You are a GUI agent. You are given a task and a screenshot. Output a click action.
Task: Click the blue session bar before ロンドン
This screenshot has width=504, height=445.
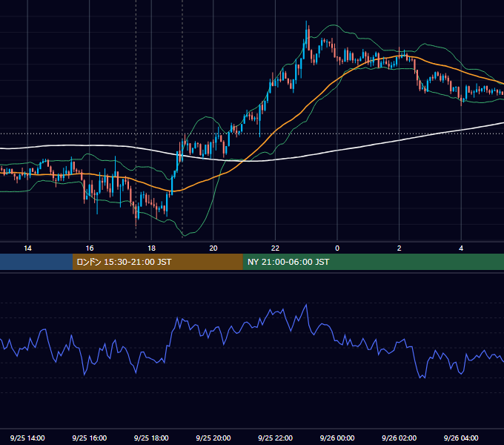pos(36,262)
